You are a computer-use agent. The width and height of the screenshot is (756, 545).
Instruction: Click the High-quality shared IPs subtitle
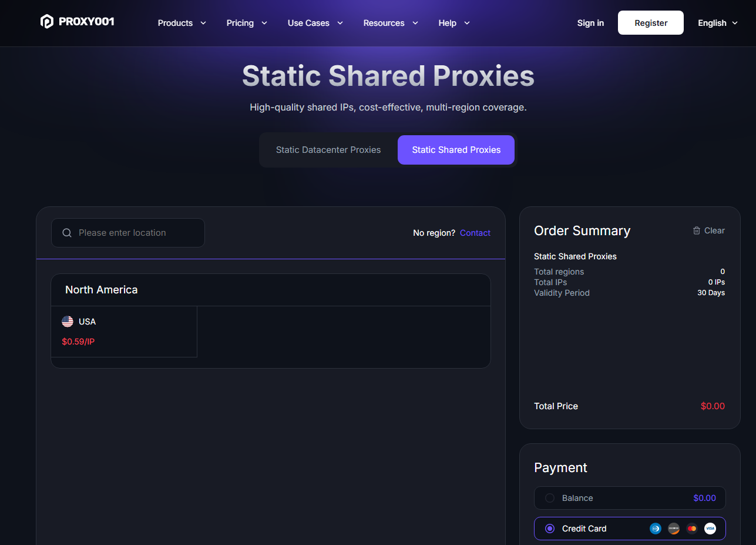pyautogui.click(x=388, y=108)
